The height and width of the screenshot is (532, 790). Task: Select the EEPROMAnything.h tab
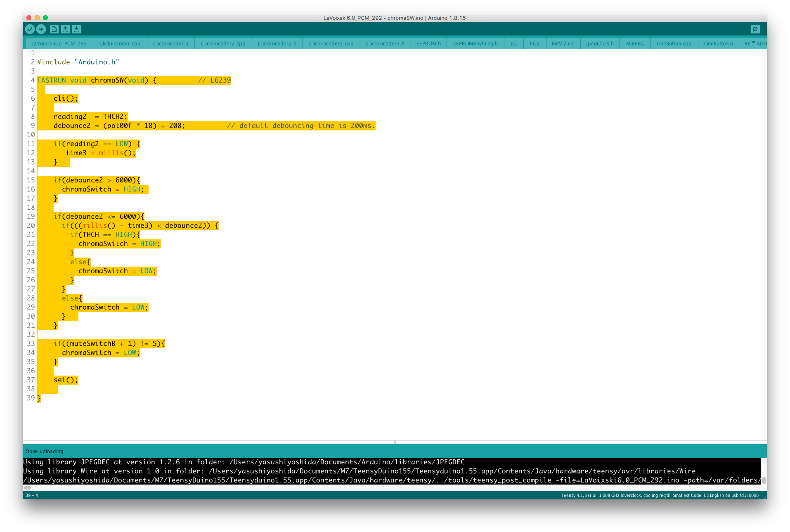(475, 43)
